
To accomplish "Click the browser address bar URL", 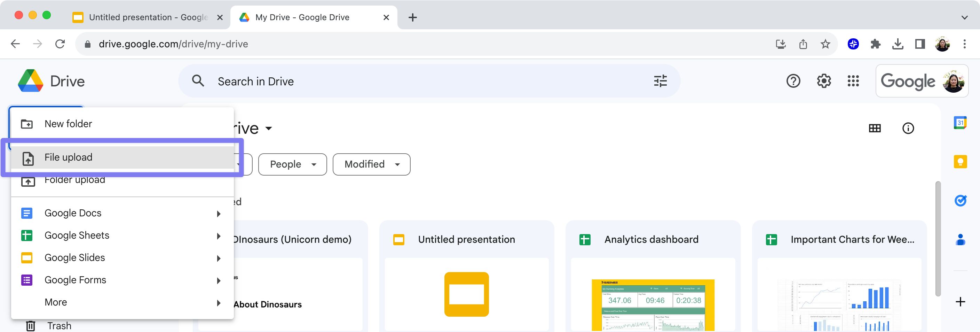I will tap(173, 44).
